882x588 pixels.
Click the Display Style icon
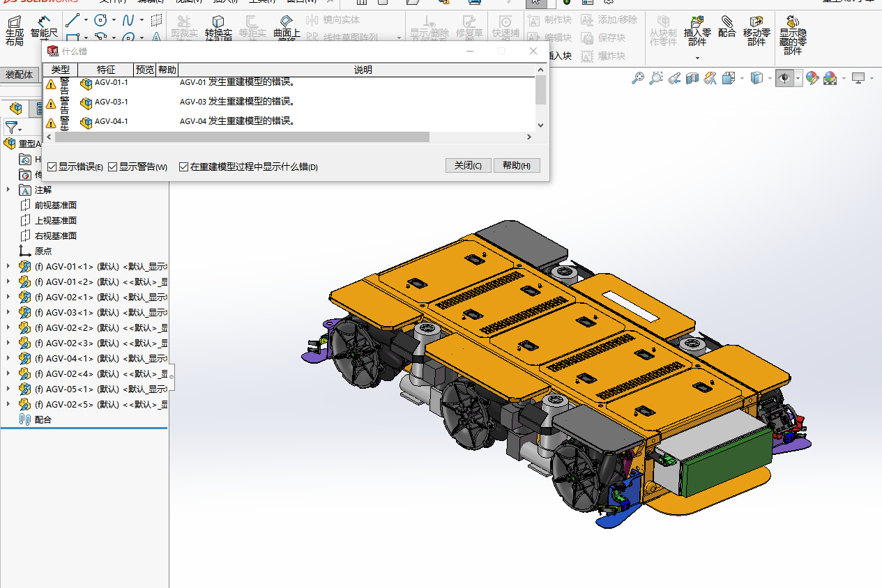[756, 79]
